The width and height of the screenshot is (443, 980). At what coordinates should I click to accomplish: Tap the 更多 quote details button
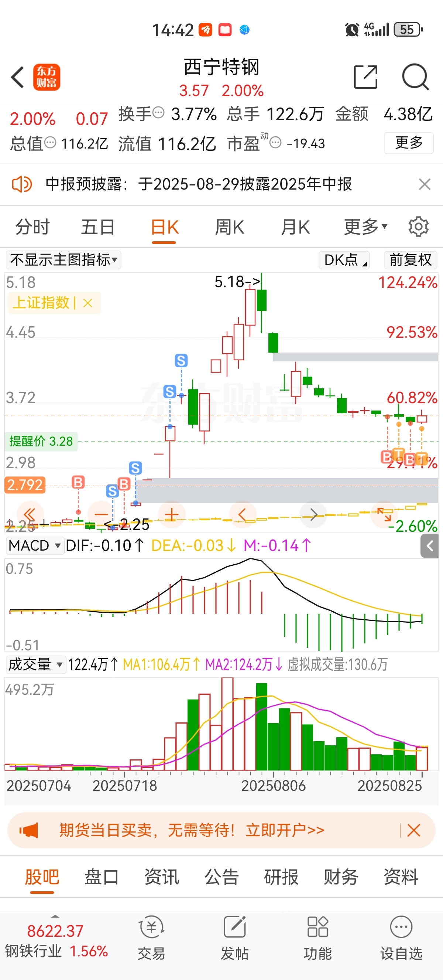click(409, 143)
